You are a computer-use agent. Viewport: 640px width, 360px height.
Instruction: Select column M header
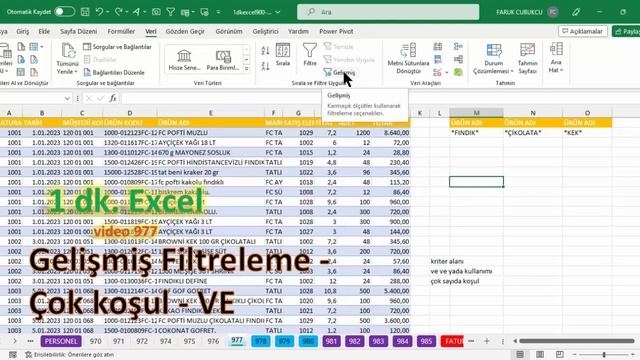tap(476, 113)
